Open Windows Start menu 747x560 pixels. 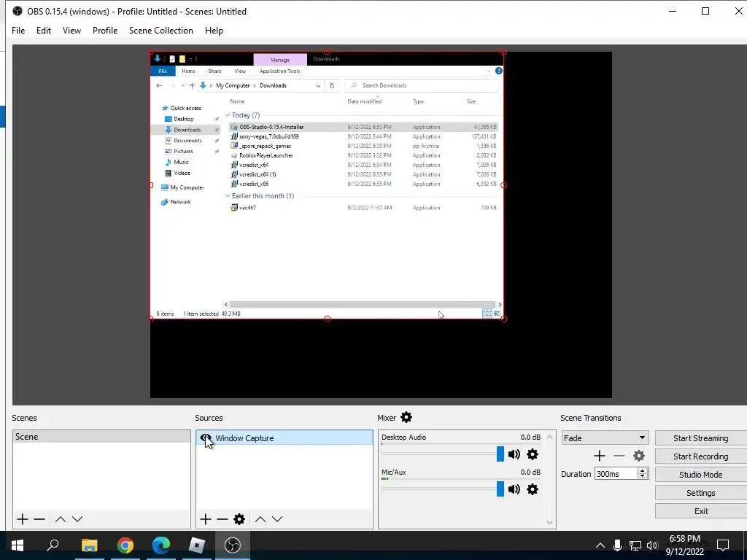pyautogui.click(x=18, y=545)
